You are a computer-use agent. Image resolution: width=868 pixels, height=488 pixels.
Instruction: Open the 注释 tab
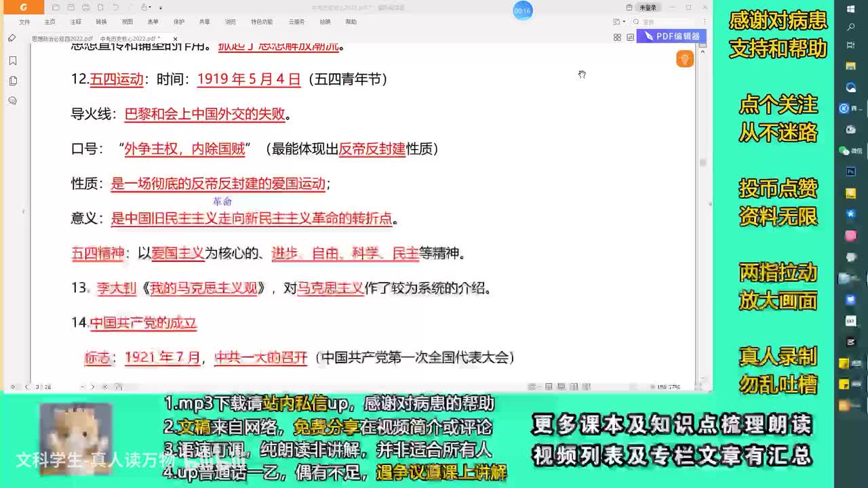coord(75,22)
